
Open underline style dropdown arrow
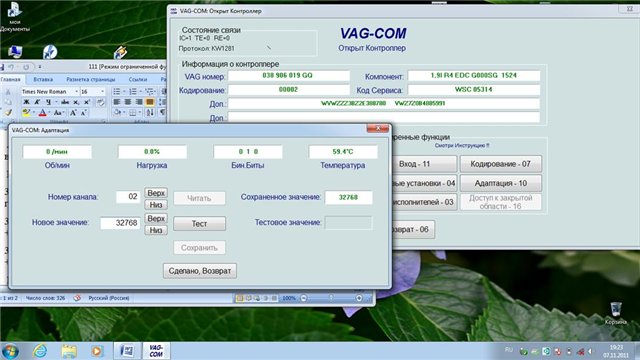[55, 102]
